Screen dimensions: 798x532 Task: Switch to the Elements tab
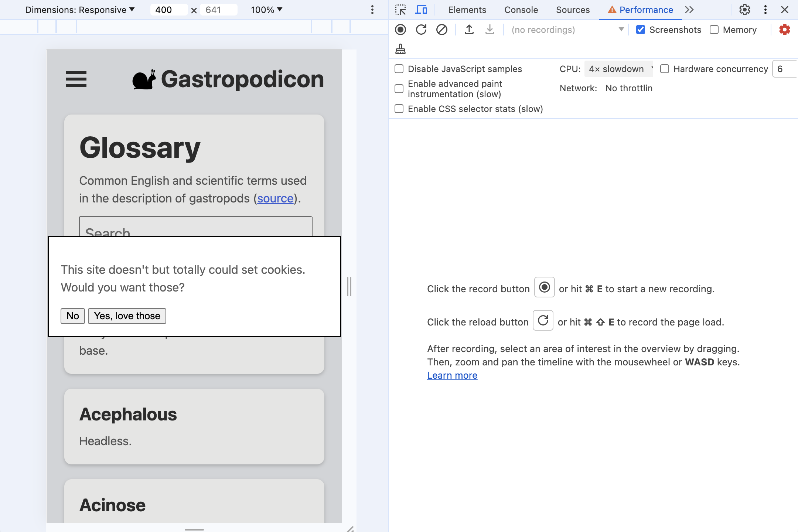[x=467, y=10]
